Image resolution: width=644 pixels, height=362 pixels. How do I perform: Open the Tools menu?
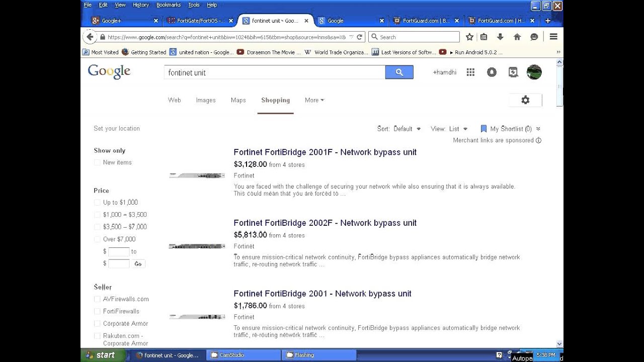194,5
